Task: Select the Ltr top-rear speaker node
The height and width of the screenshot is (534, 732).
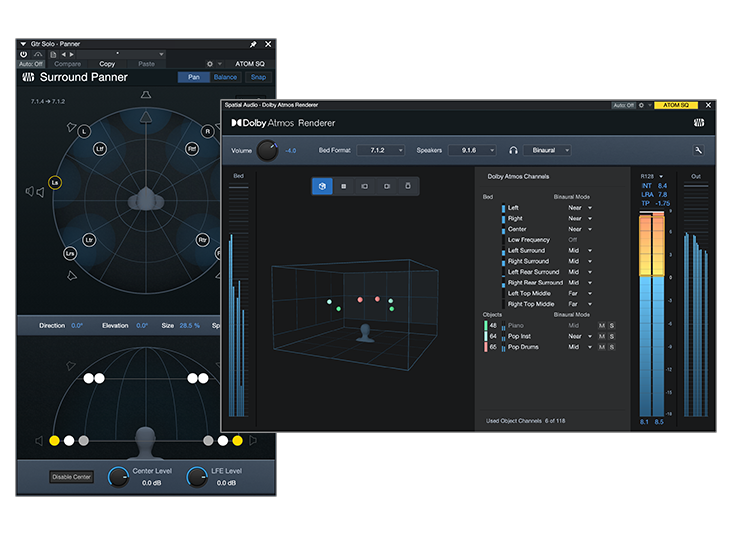Action: point(89,240)
